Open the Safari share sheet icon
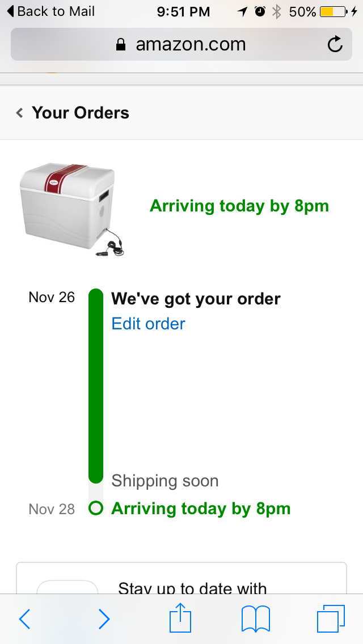This screenshot has height=644, width=363. [180, 617]
